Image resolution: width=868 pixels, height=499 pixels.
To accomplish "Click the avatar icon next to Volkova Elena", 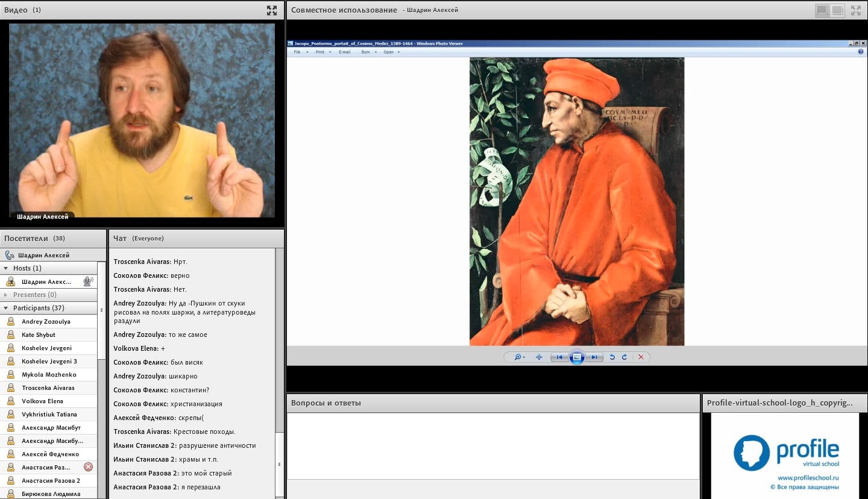I will [10, 401].
